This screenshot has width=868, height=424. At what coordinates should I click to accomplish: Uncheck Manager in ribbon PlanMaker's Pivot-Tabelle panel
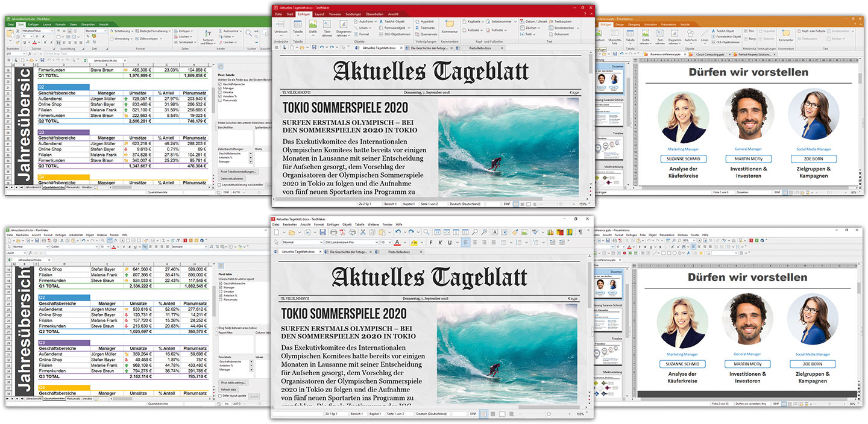tap(220, 88)
